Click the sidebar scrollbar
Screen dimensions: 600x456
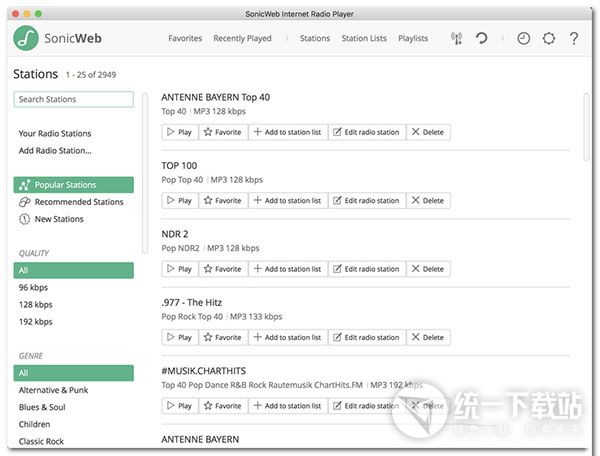145,173
